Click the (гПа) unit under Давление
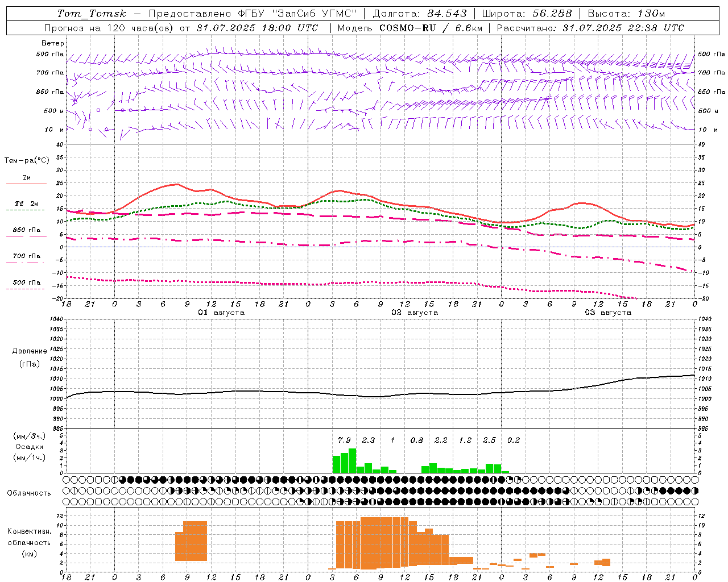Image resolution: width=728 pixels, height=582 pixels. point(30,364)
